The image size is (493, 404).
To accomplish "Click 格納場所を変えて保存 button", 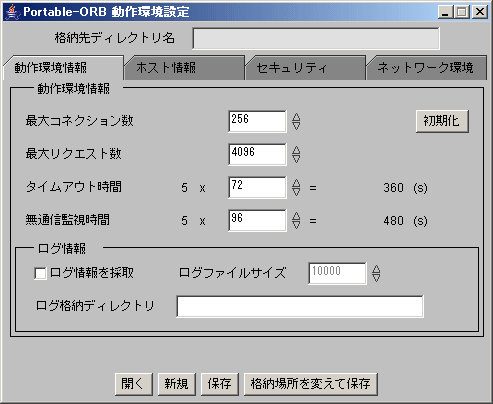I will [x=311, y=384].
